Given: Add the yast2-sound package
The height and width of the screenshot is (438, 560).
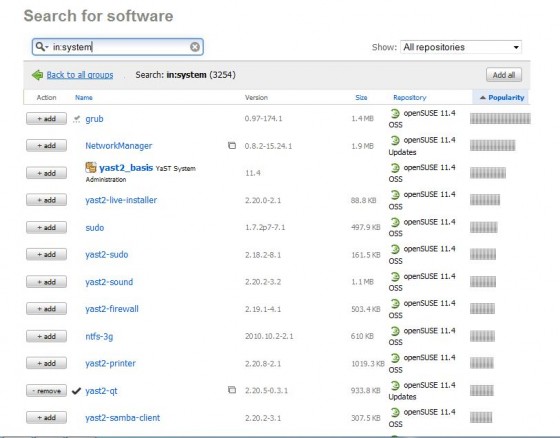Looking at the screenshot, I should [x=46, y=282].
